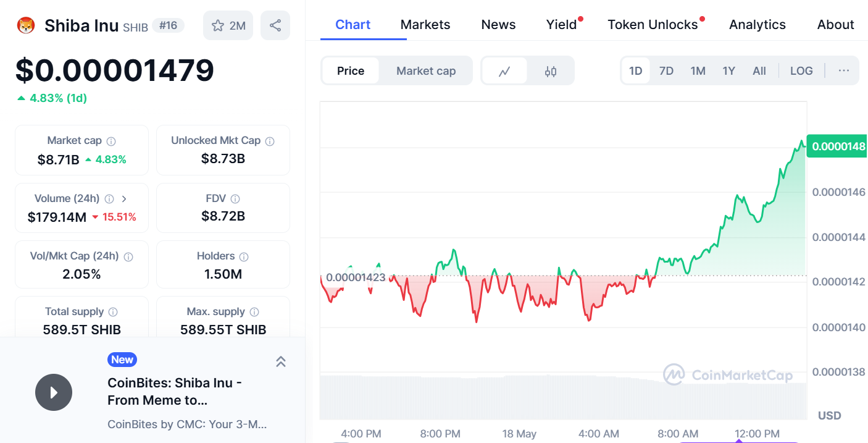The width and height of the screenshot is (868, 443).
Task: Show Market cap info tooltip
Action: (x=111, y=141)
